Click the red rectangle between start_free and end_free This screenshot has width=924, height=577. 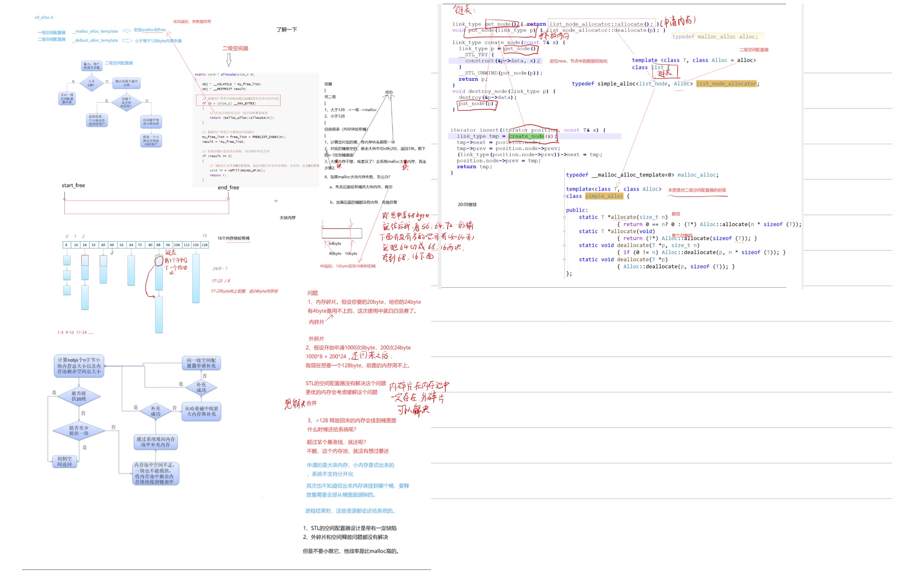tap(146, 207)
